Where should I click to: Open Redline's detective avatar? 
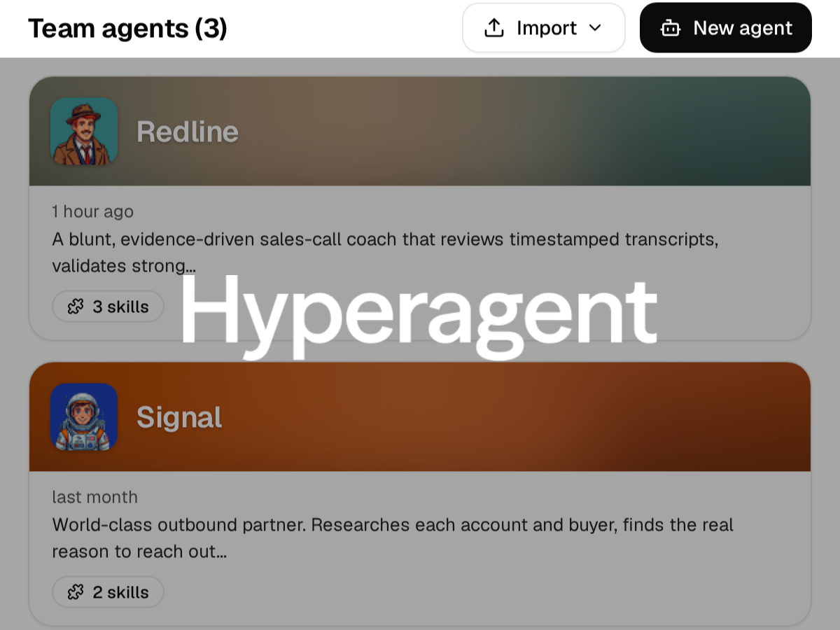tap(84, 132)
